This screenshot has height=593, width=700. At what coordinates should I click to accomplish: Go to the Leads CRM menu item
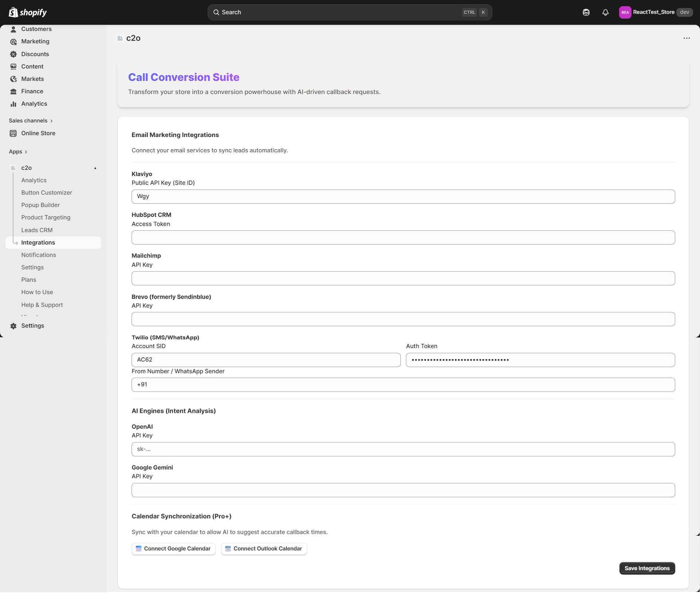[37, 230]
